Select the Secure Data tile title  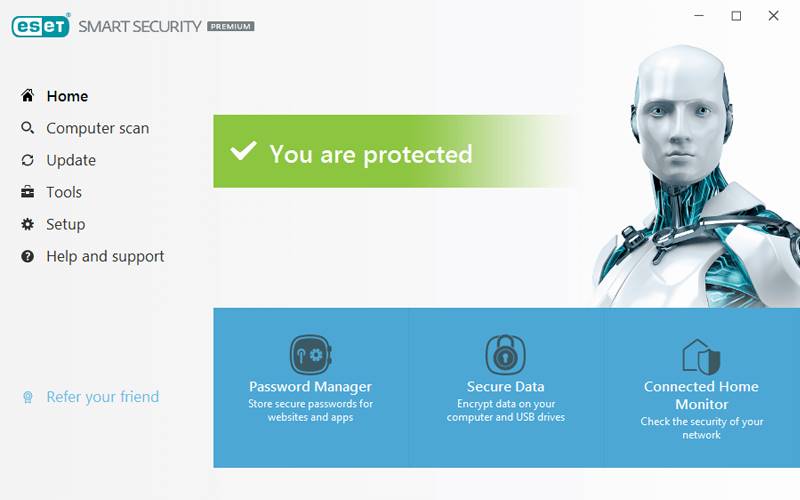(x=505, y=387)
